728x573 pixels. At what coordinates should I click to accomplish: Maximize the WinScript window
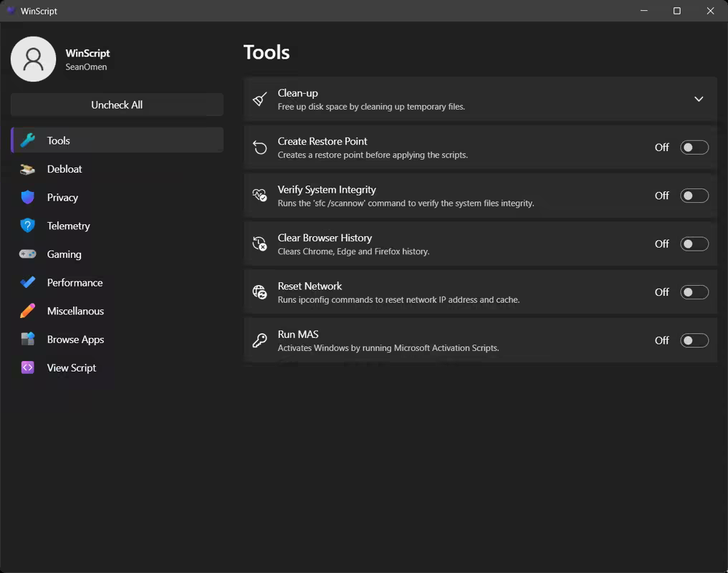pyautogui.click(x=677, y=11)
